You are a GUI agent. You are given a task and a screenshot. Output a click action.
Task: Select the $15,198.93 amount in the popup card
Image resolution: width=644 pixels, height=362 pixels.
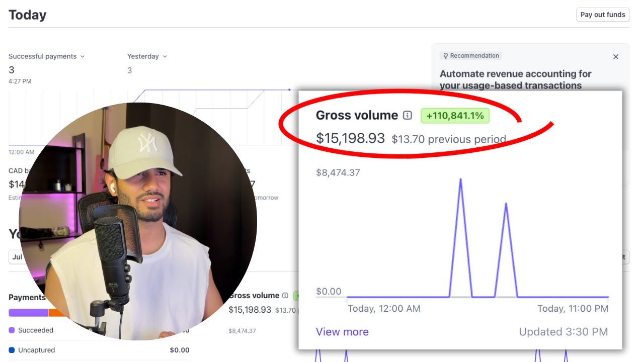(x=350, y=138)
